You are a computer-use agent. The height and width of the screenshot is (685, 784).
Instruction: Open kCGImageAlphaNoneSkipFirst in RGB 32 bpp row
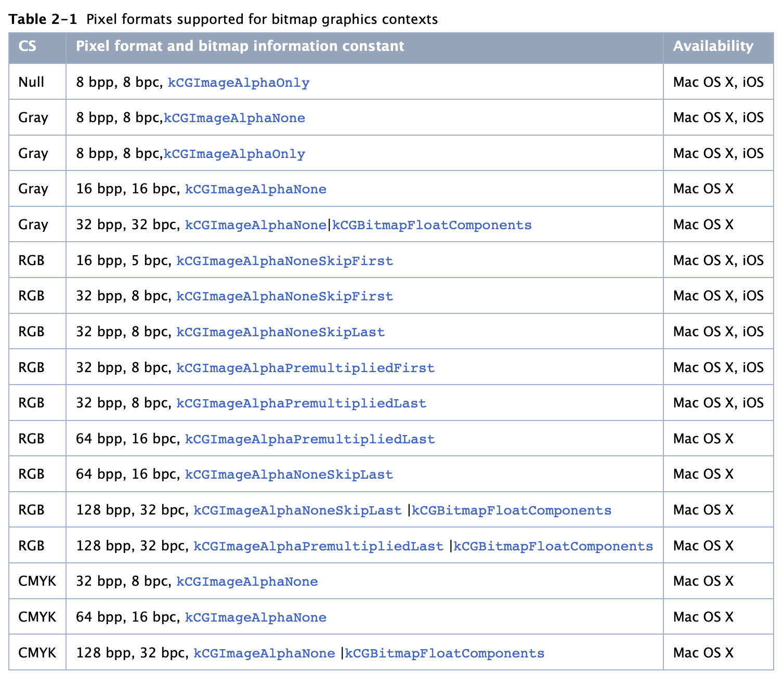pos(284,296)
